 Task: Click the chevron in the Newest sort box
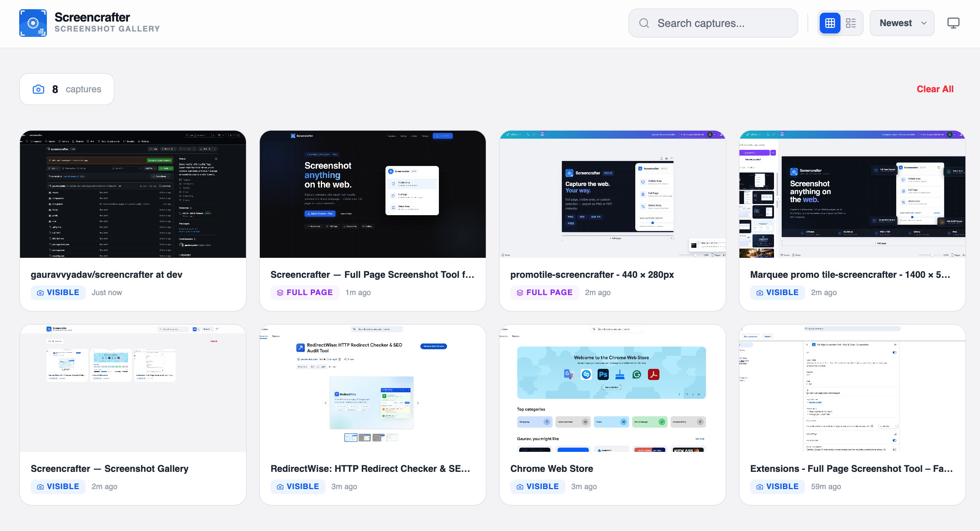click(x=924, y=23)
